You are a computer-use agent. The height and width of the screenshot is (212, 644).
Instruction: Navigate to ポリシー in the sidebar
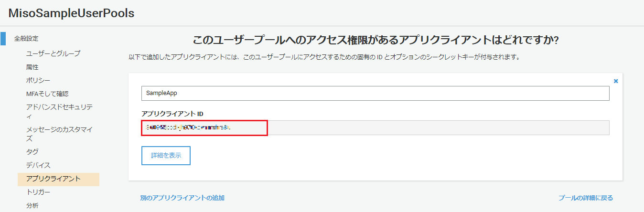coord(38,80)
